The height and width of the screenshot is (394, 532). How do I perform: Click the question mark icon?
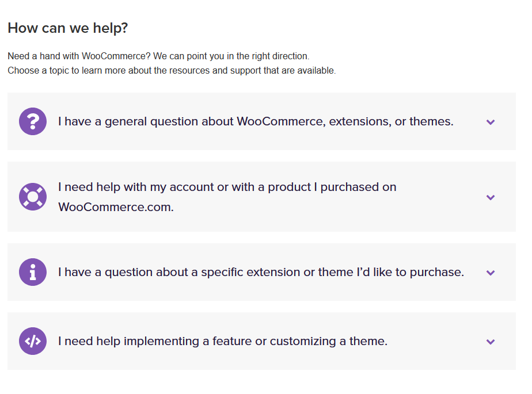click(33, 121)
